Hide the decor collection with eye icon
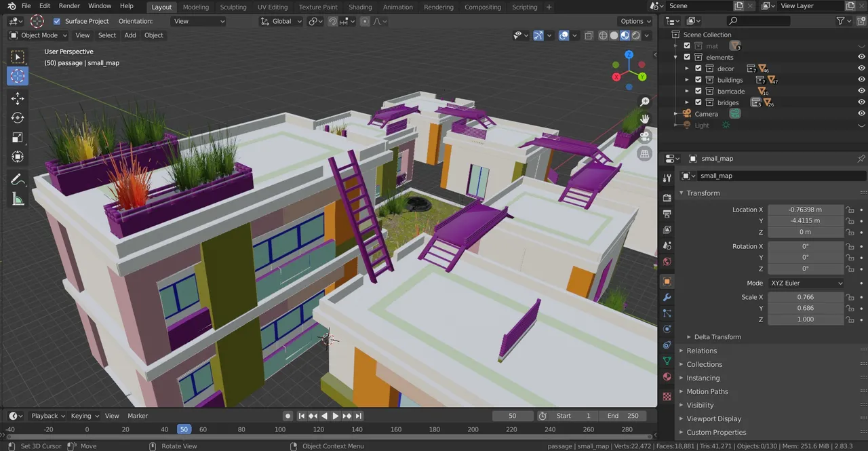The image size is (868, 451). (861, 68)
